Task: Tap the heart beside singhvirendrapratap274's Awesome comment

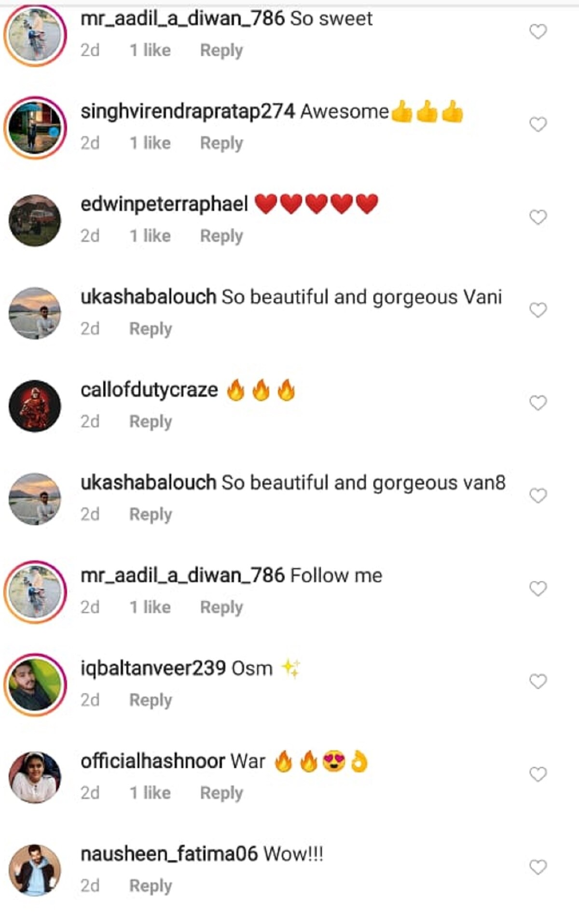Action: (538, 125)
